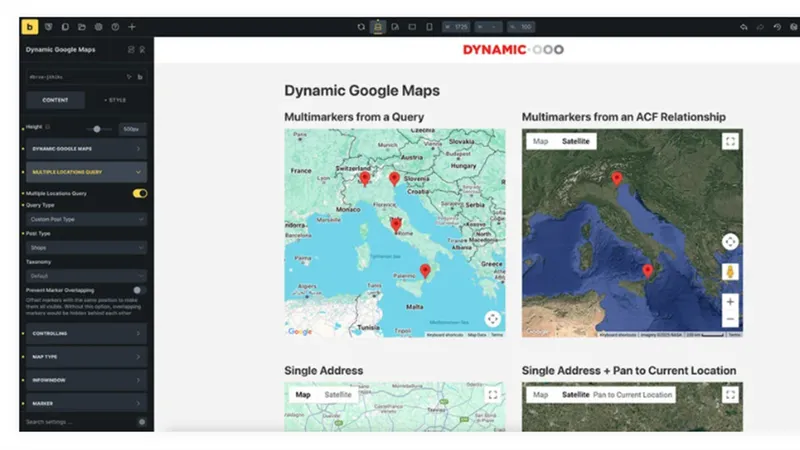800x450 pixels.
Task: Click the pan control on ACF satellite map
Action: [730, 242]
